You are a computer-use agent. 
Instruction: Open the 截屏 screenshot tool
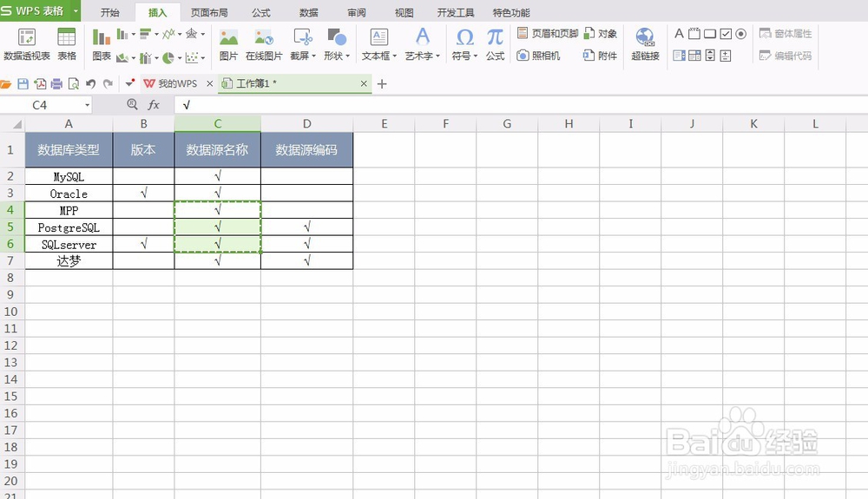click(x=303, y=44)
